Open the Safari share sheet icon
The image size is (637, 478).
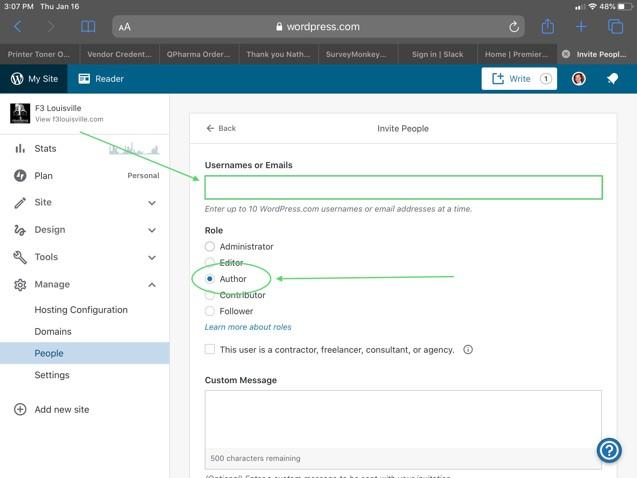[548, 26]
